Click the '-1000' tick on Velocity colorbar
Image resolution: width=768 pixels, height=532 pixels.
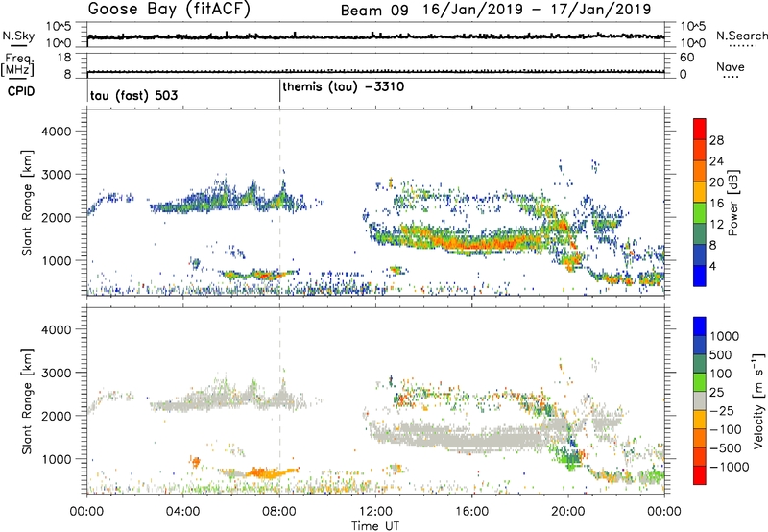point(730,467)
